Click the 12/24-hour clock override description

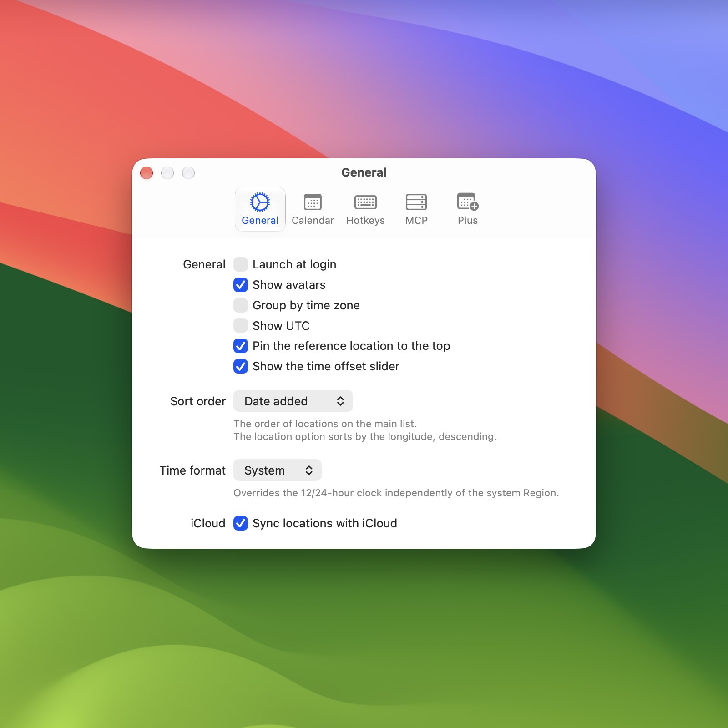coord(396,493)
